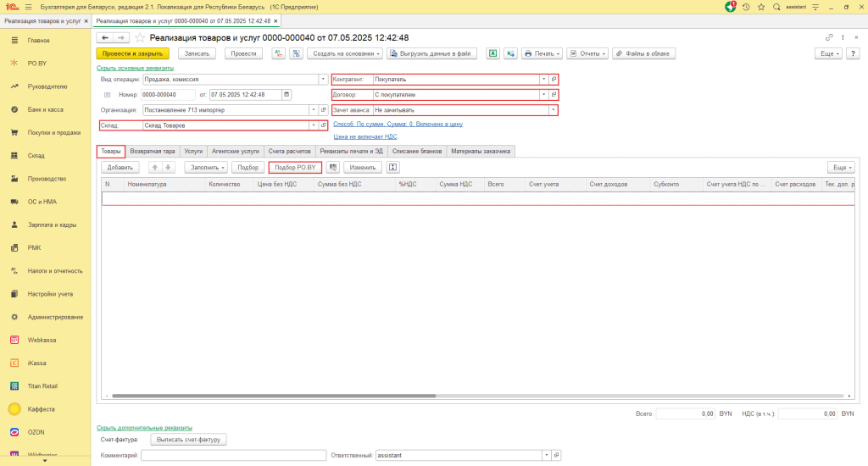The height and width of the screenshot is (466, 868).
Task: Open the calendar picker for document date
Action: [287, 95]
